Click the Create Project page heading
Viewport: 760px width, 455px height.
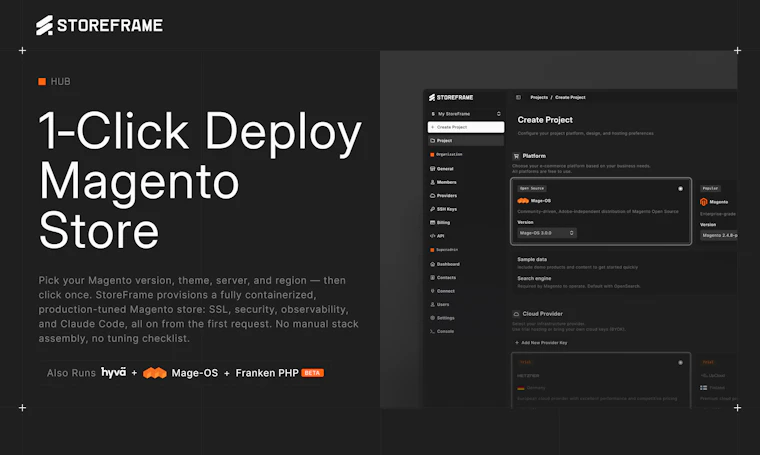pyautogui.click(x=545, y=120)
